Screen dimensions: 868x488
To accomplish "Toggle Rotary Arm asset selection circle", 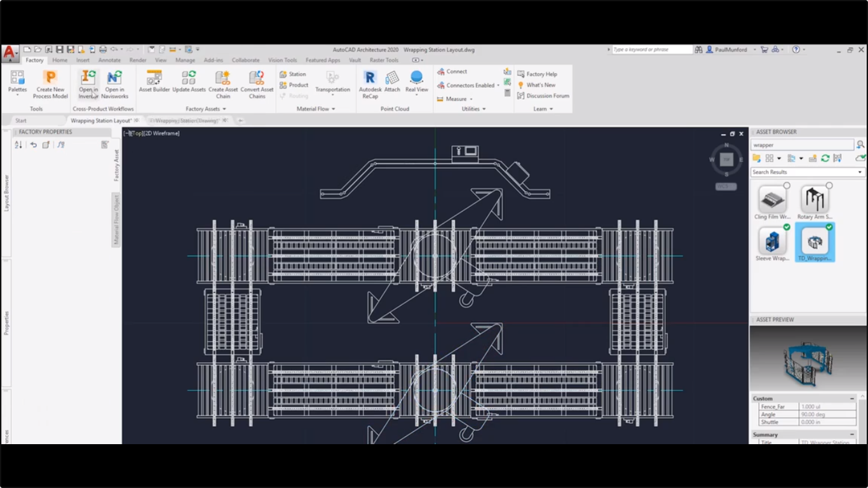I will 829,186.
